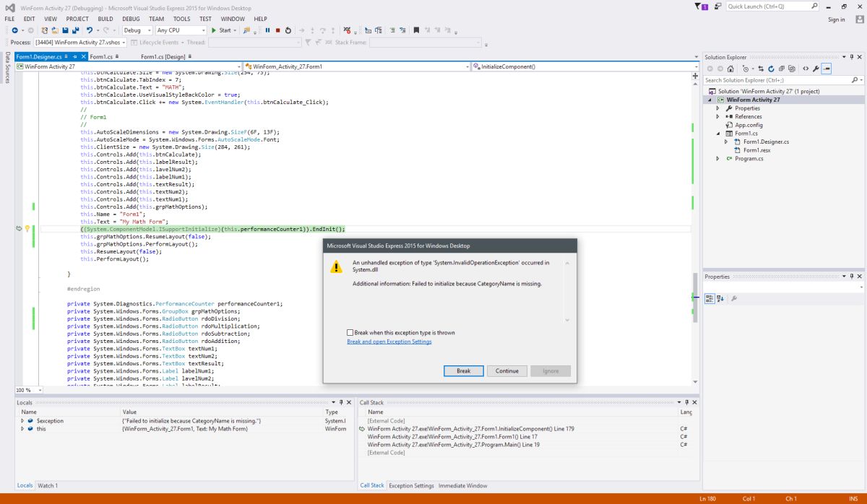This screenshot has height=504, width=867.
Task: Expand the 'this' row in Locals
Action: 22,429
